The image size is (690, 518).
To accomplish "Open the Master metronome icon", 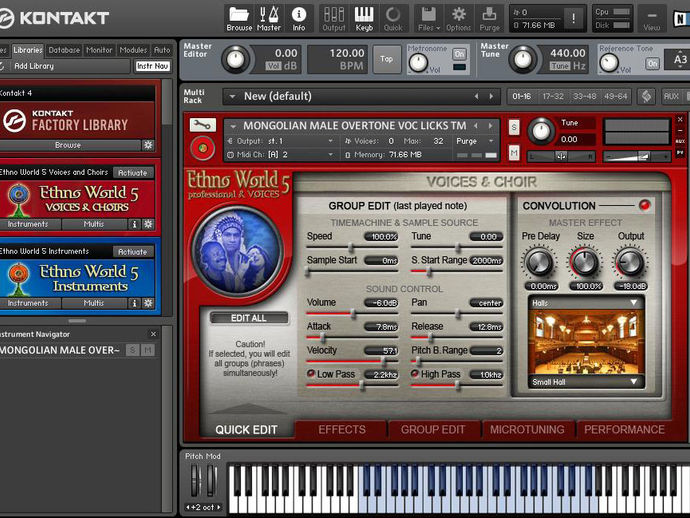I will coord(268,18).
